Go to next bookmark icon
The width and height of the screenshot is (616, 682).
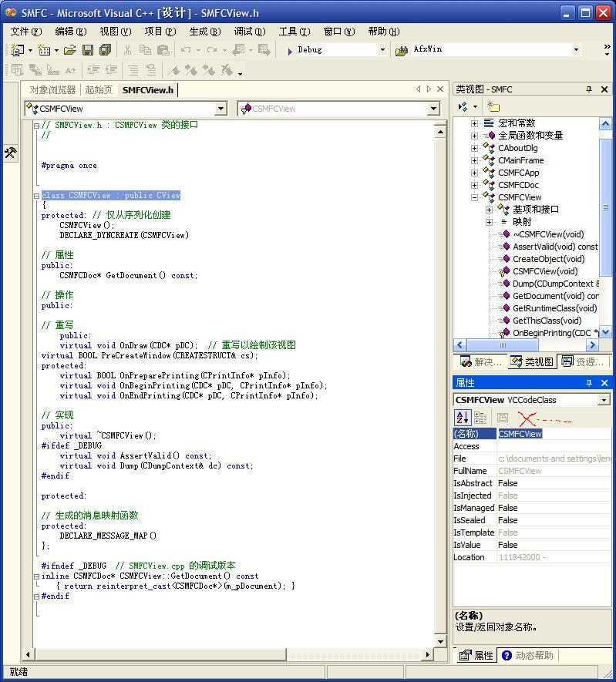(191, 70)
